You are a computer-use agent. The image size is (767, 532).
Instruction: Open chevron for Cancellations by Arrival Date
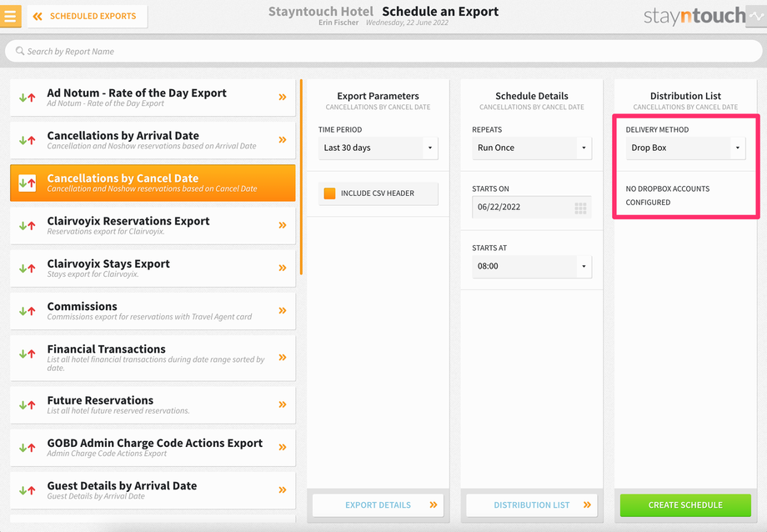[x=283, y=140]
